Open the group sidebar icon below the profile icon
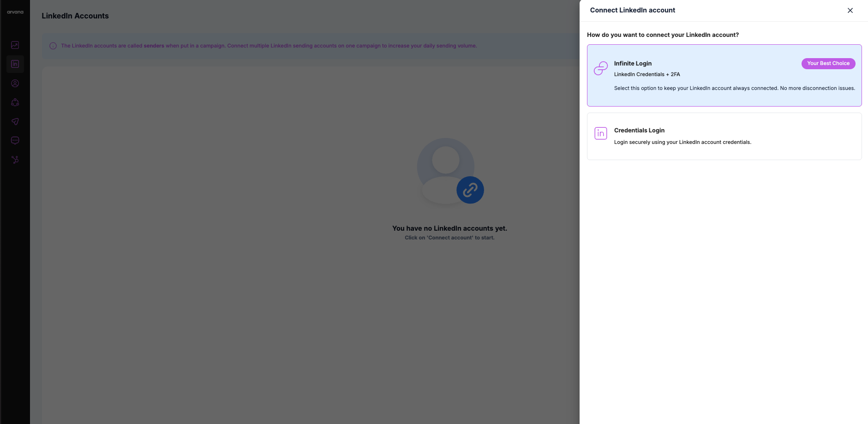 pyautogui.click(x=15, y=102)
